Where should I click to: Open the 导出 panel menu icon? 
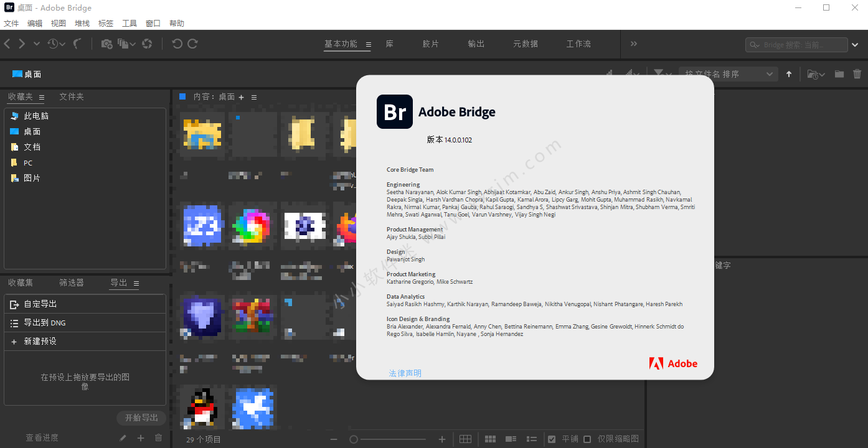pyautogui.click(x=136, y=283)
